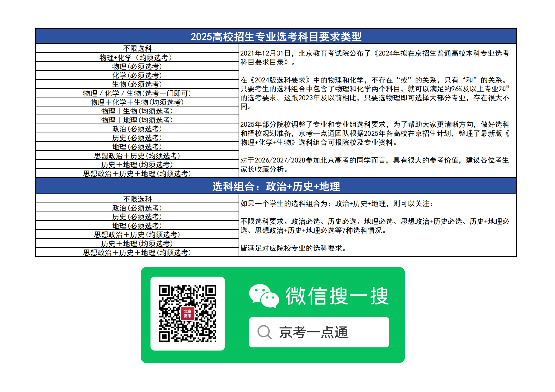Click the 微信搜一搜 heading text
Screen dimensions: 555x392
coord(337,296)
